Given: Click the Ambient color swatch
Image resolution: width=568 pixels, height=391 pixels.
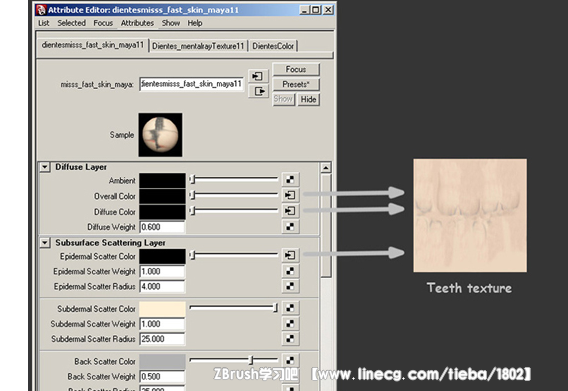Looking at the screenshot, I should 162,180.
